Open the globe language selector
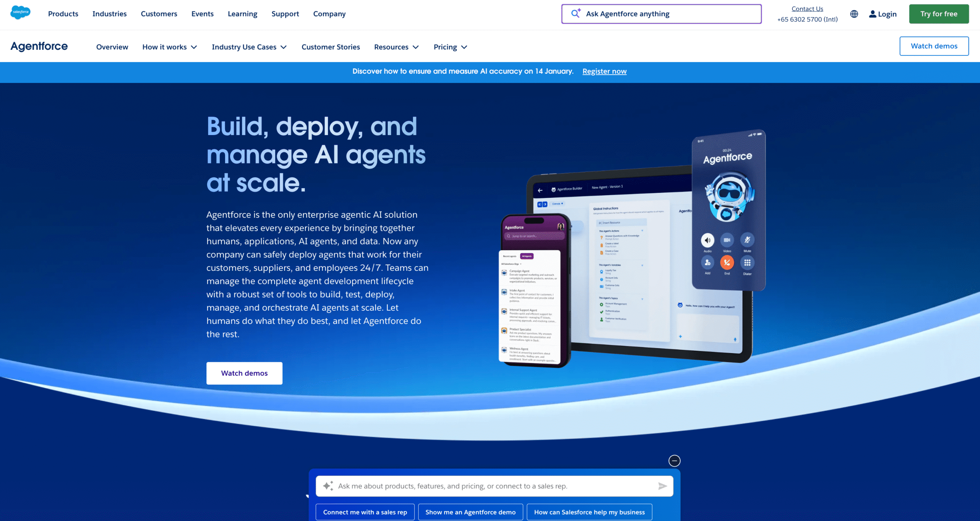 pyautogui.click(x=854, y=14)
